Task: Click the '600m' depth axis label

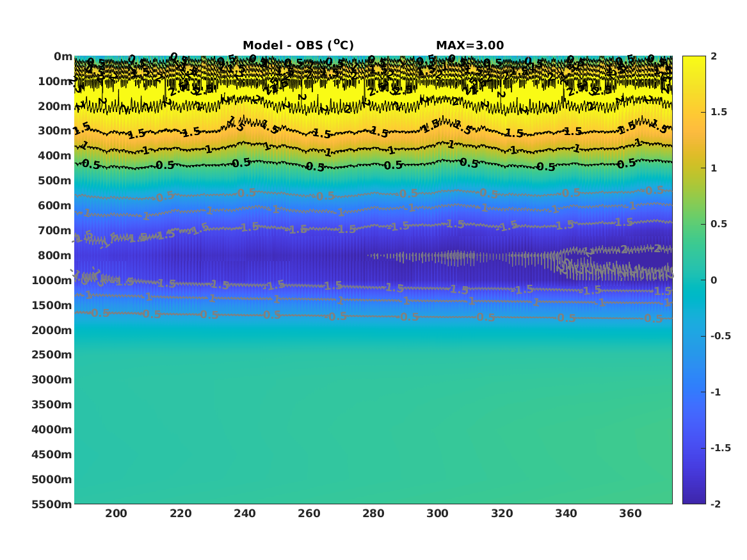Action: [55, 205]
